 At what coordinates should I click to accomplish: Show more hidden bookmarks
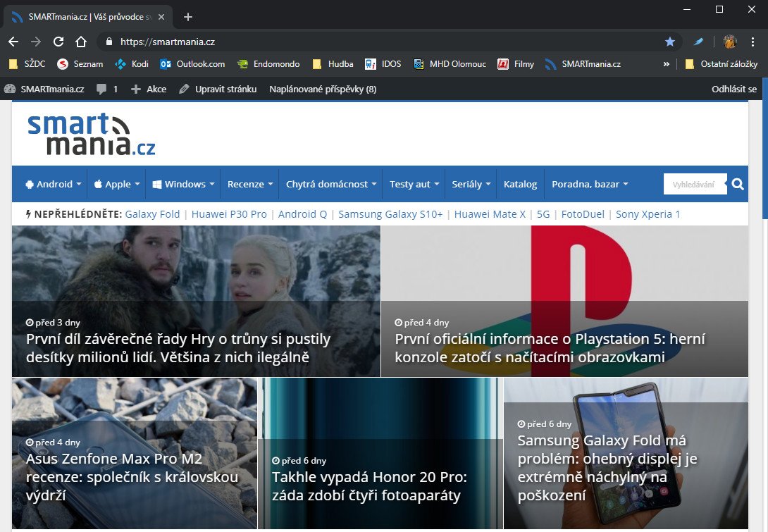pos(666,64)
